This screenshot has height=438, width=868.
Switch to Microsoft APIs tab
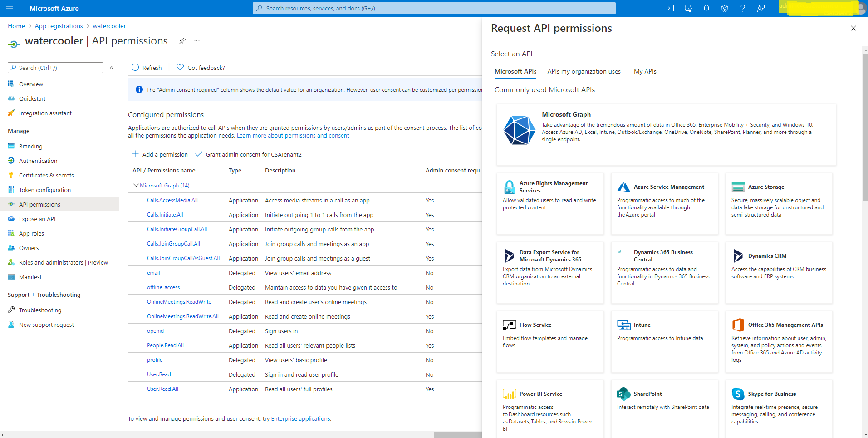[x=515, y=71]
